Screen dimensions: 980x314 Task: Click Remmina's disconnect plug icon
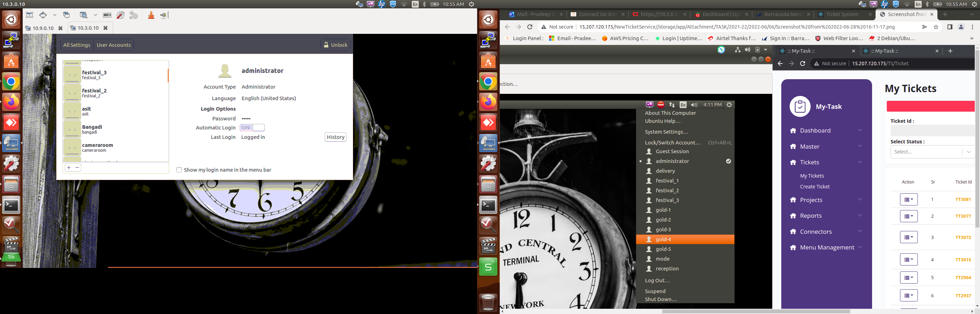point(164,15)
